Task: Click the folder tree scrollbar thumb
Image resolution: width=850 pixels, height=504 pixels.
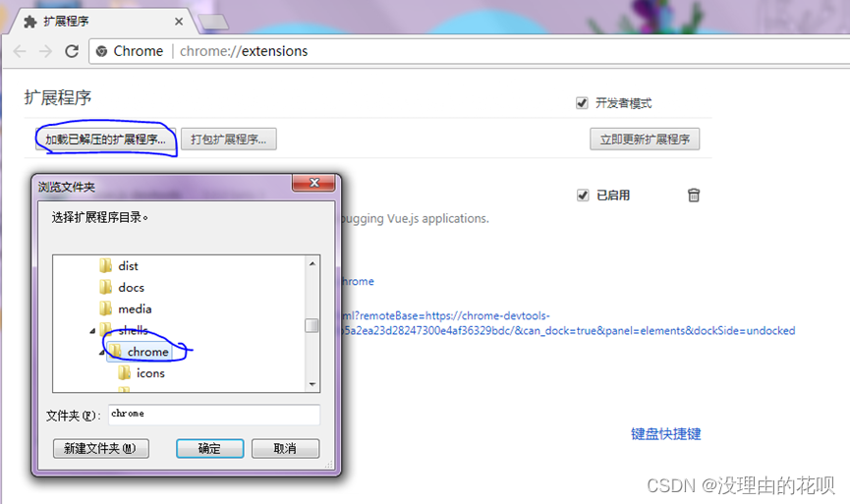Action: tap(312, 325)
